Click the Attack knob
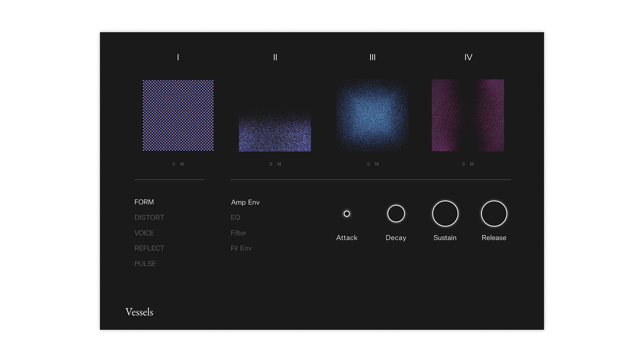This screenshot has height=362, width=644. tap(347, 214)
